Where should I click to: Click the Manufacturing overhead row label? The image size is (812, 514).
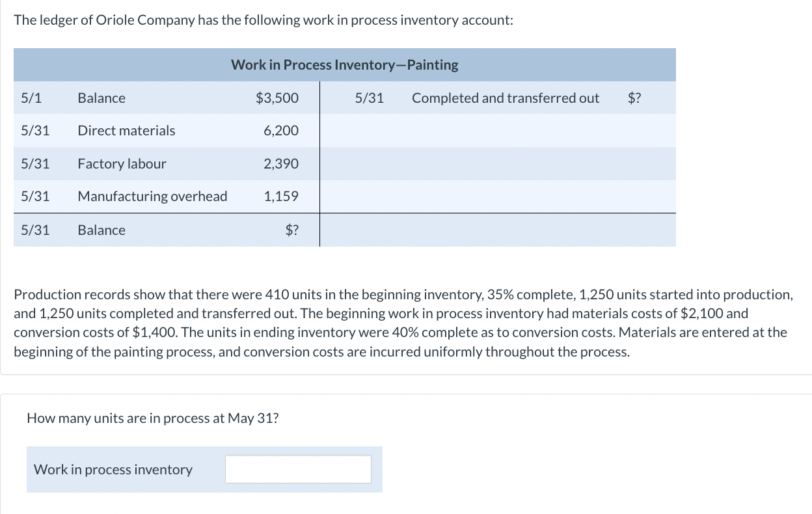[x=152, y=196]
